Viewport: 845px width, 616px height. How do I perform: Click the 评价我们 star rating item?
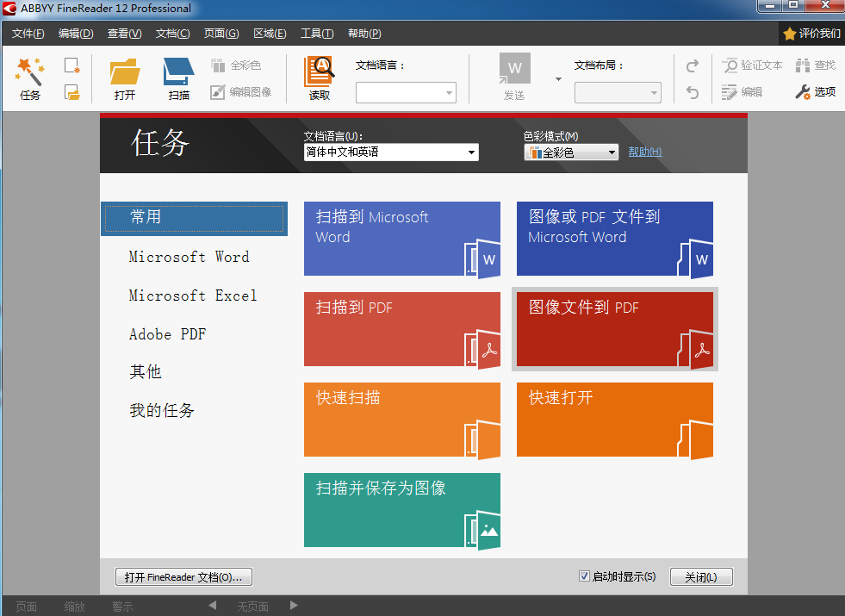[x=814, y=33]
